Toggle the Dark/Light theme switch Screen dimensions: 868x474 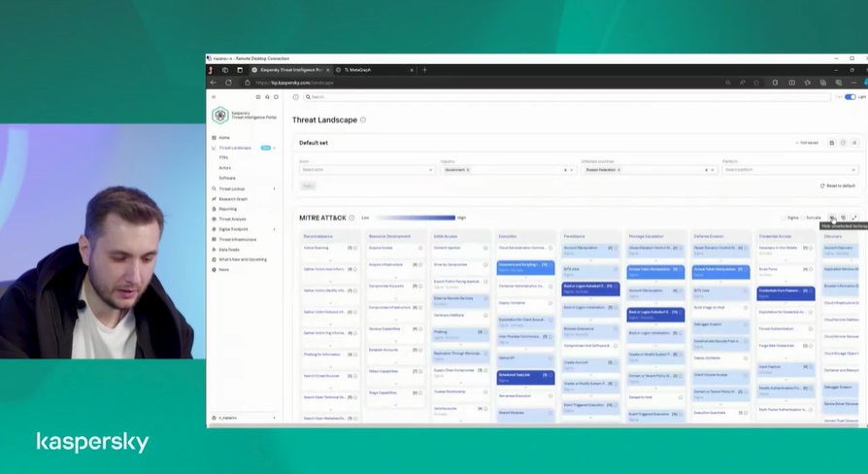(851, 97)
